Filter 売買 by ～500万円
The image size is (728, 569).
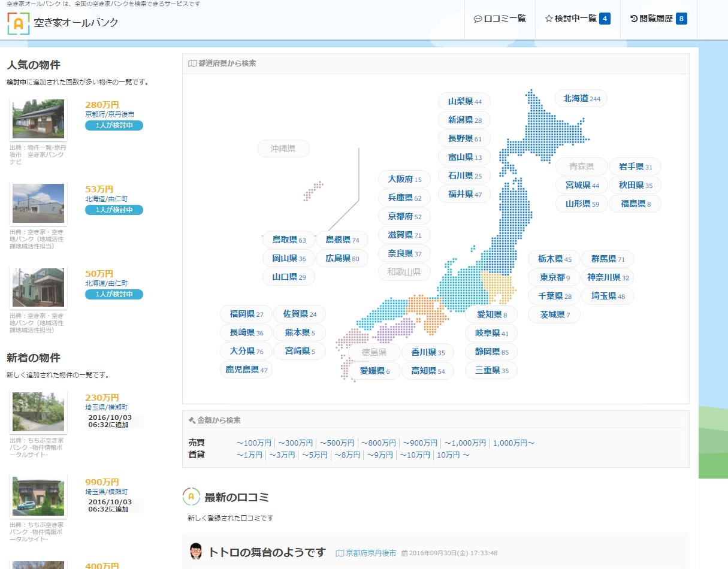(337, 443)
